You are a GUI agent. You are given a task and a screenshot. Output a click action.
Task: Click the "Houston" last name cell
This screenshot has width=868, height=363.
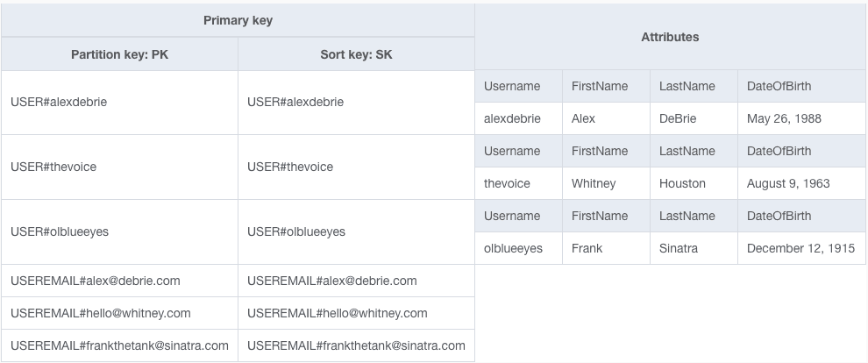click(x=682, y=183)
